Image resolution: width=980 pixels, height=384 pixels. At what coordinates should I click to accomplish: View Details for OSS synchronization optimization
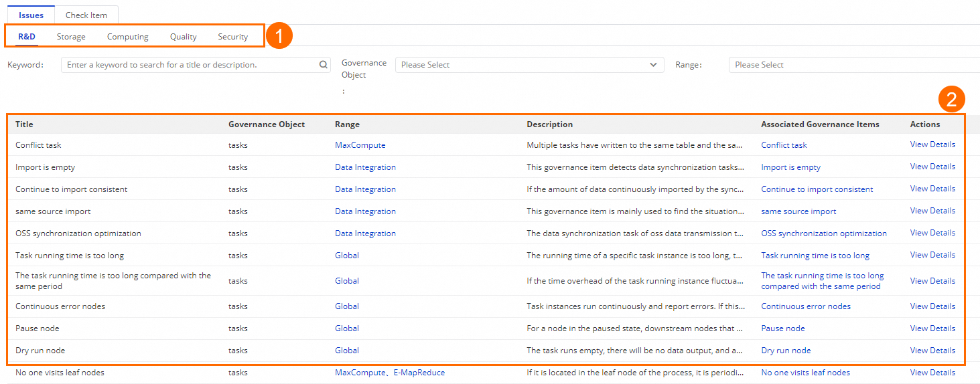click(932, 233)
